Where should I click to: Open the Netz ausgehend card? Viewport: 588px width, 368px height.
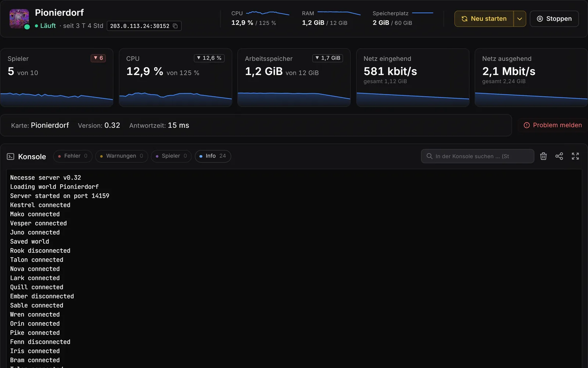tap(531, 78)
